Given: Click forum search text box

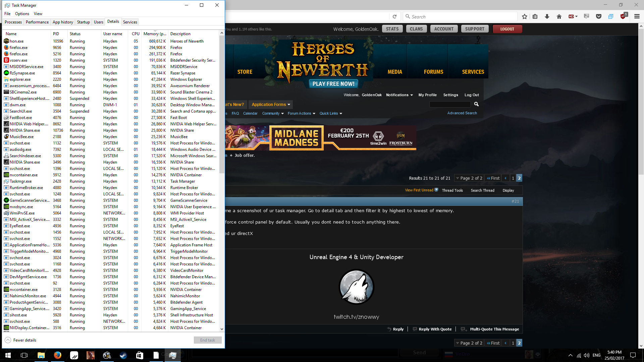Looking at the screenshot, I should (x=450, y=104).
